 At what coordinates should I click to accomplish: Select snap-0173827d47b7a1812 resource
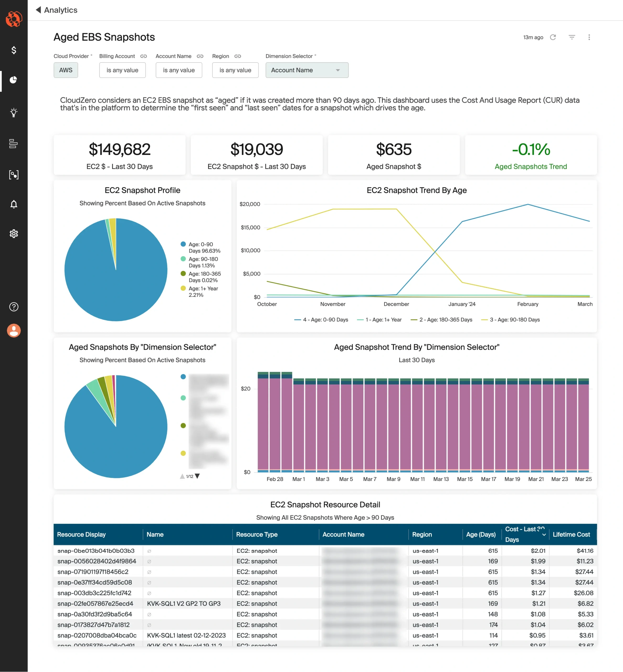93,625
